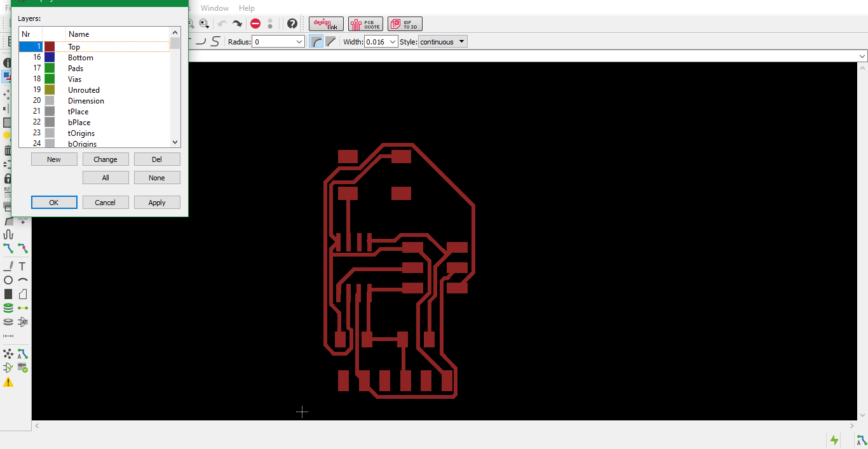Toggle the Dimension layer row
Screen dimensions: 868x449
pyautogui.click(x=94, y=101)
